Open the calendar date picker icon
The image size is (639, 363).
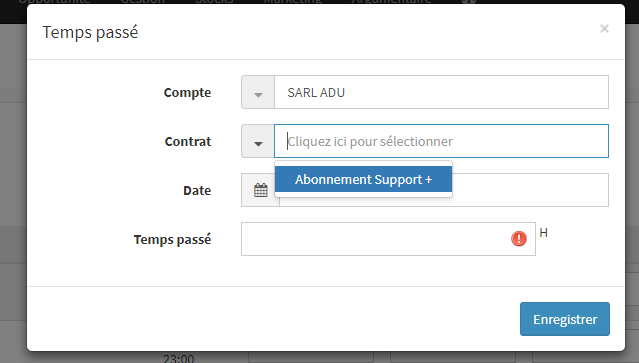(x=260, y=190)
